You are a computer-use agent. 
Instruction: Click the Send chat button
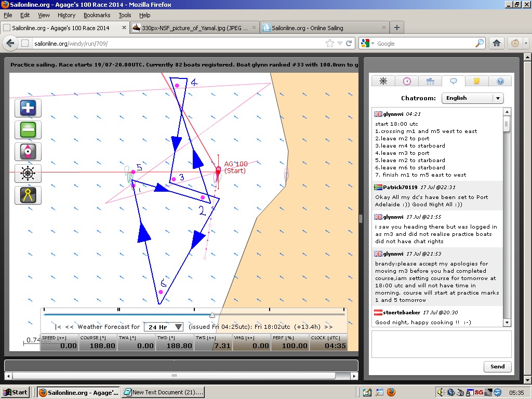click(497, 366)
